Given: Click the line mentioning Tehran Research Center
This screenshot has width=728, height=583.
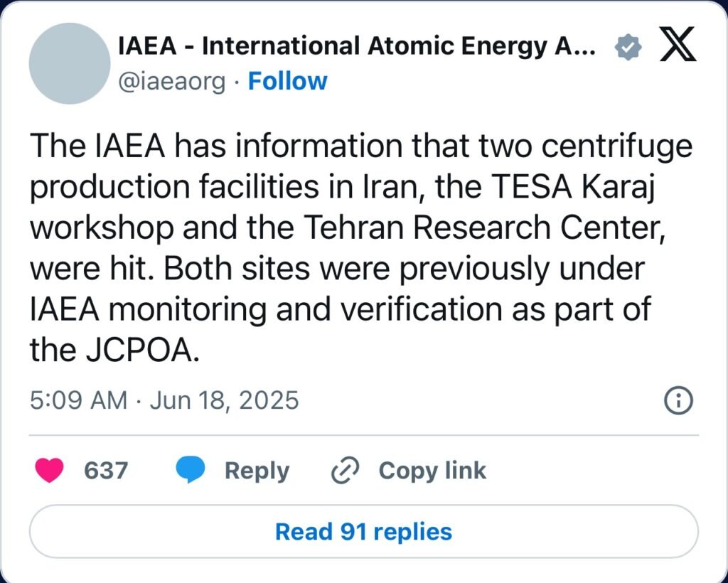Looking at the screenshot, I should tap(348, 228).
